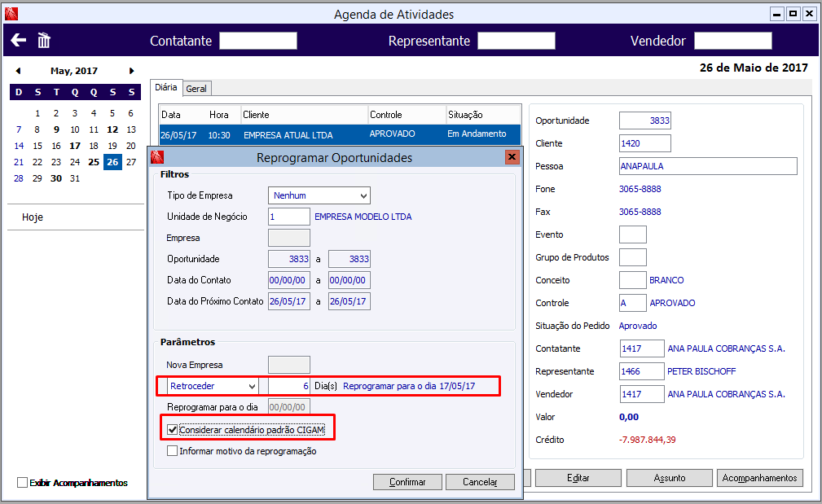822x504 pixels.
Task: Go back using the white arrow icon
Action: (x=19, y=41)
